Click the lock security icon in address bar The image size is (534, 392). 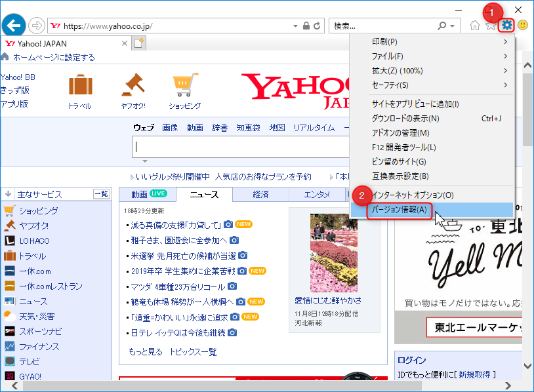click(306, 26)
